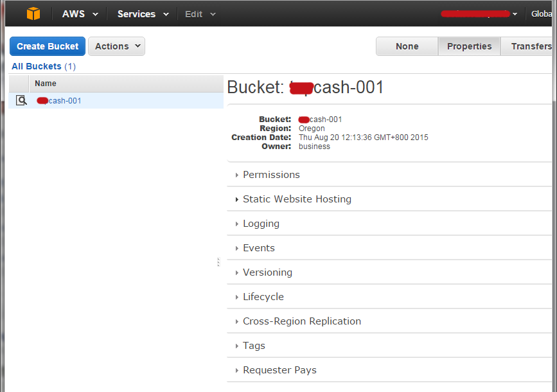Click the owner value business
Image resolution: width=557 pixels, height=392 pixels.
[314, 147]
